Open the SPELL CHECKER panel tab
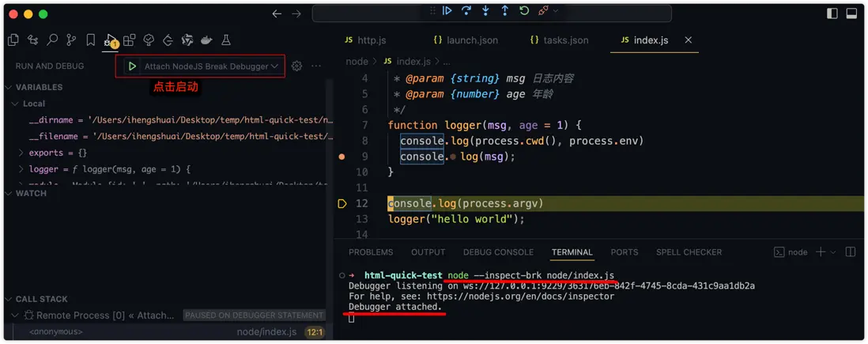Viewport: 868px width, 344px height. [689, 252]
